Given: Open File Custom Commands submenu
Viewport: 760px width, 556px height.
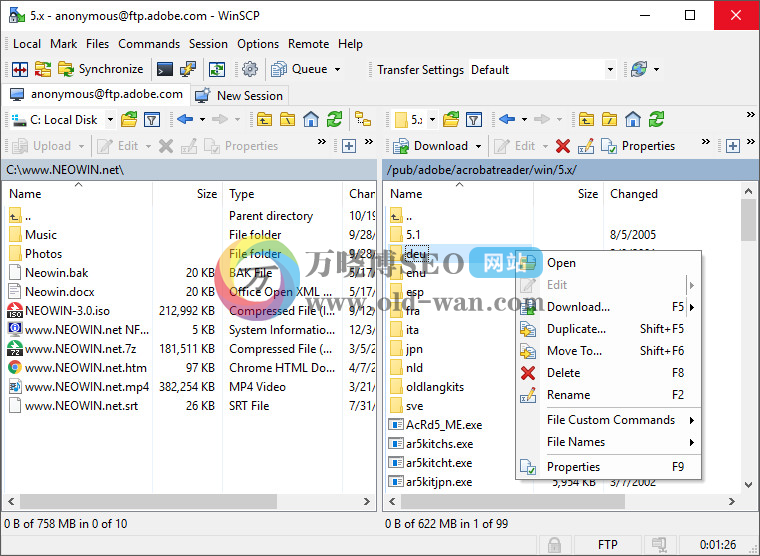Looking at the screenshot, I should tap(608, 420).
